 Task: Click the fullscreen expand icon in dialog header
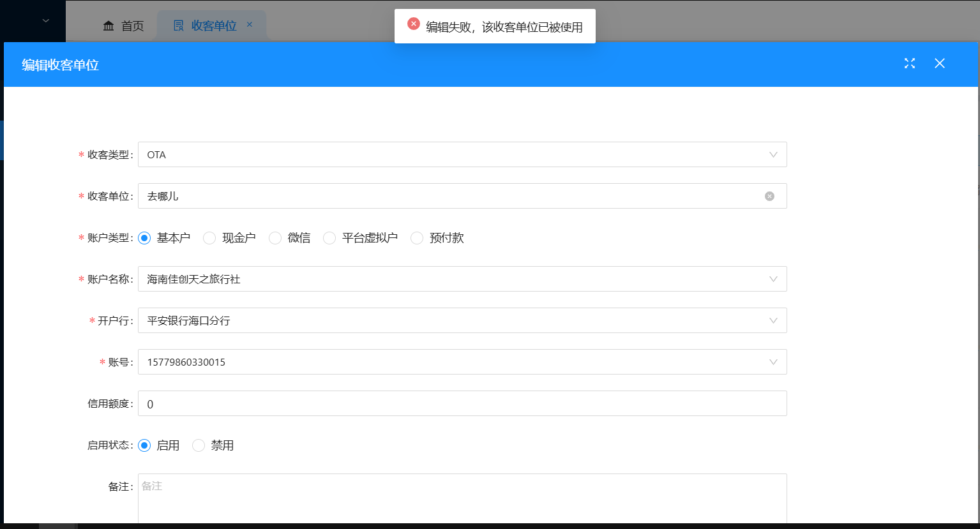pos(910,63)
